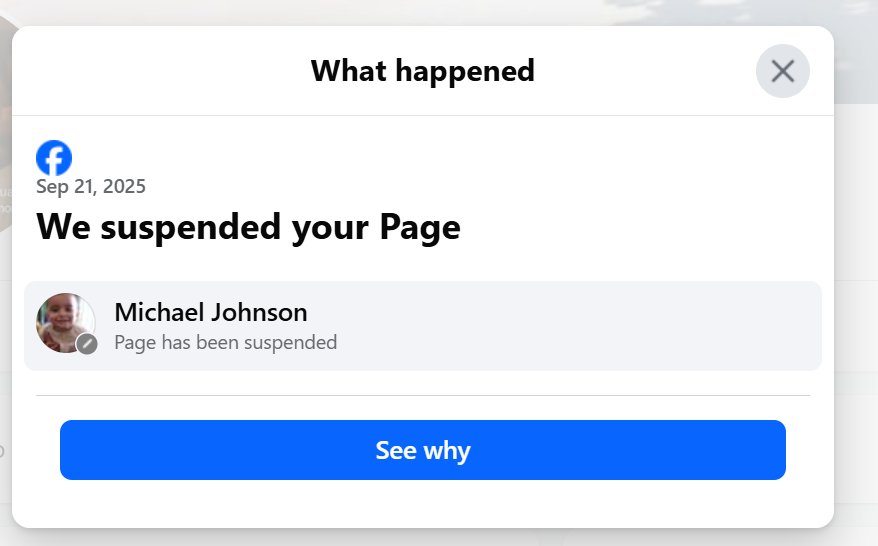Select the Michael Johnson suspended page card

pos(423,326)
